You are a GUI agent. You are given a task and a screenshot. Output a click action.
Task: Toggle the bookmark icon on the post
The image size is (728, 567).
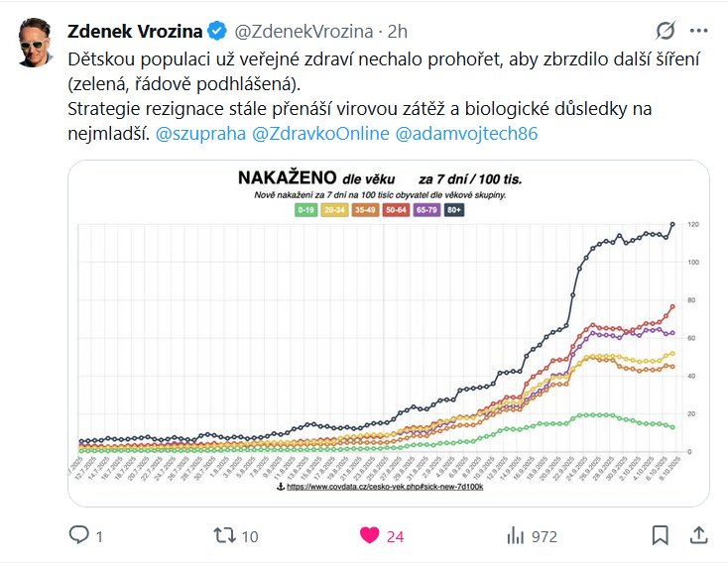click(x=660, y=535)
